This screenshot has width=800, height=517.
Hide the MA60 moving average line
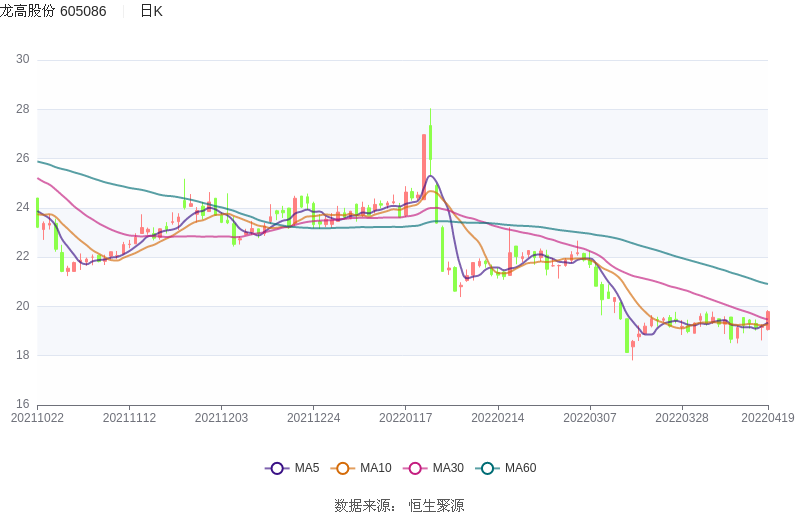(507, 468)
